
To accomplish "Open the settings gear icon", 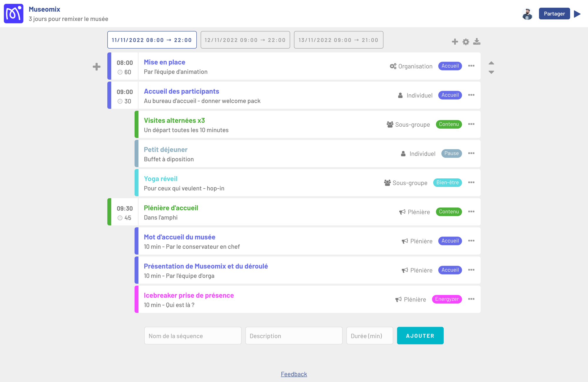I will 466,42.
